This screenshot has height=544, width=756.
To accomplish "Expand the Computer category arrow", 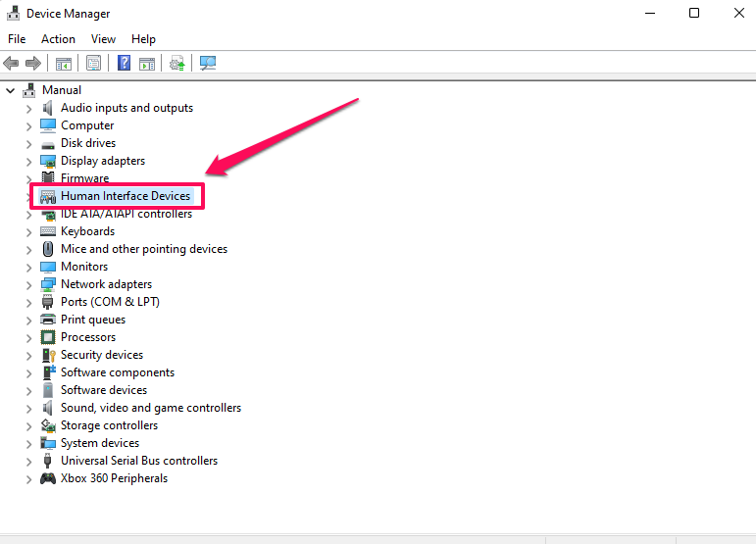I will tap(29, 126).
